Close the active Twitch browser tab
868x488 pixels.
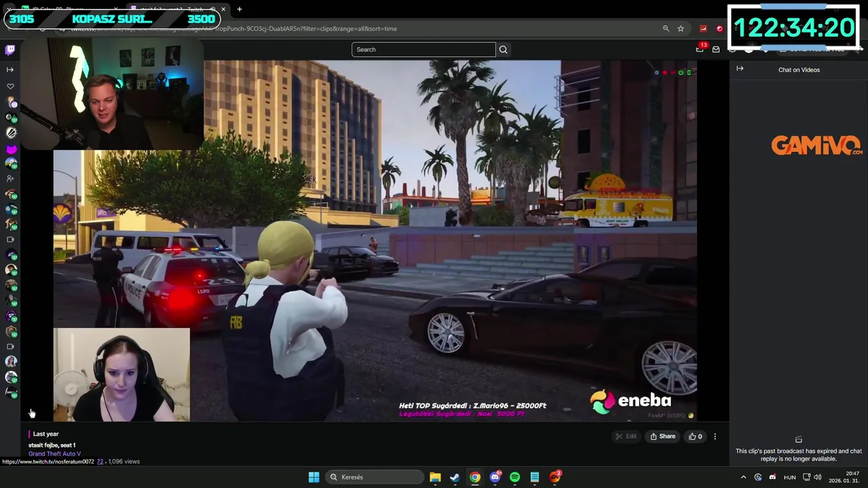tap(223, 9)
